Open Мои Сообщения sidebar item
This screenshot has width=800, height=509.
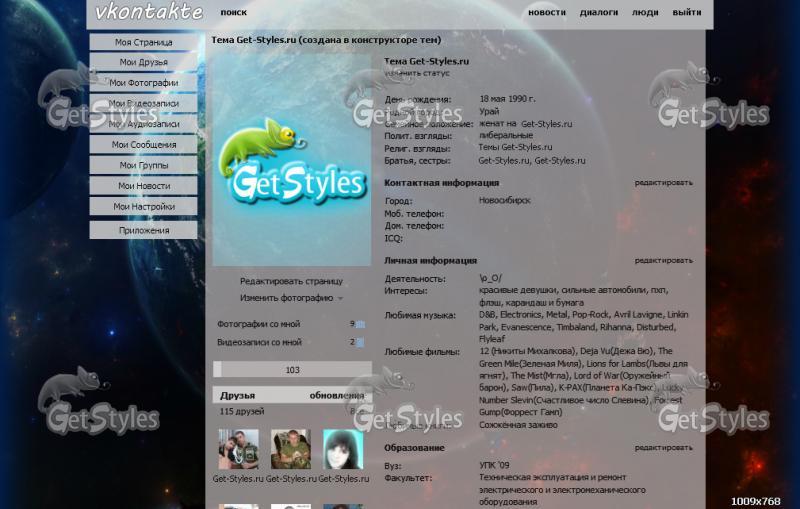pyautogui.click(x=143, y=144)
